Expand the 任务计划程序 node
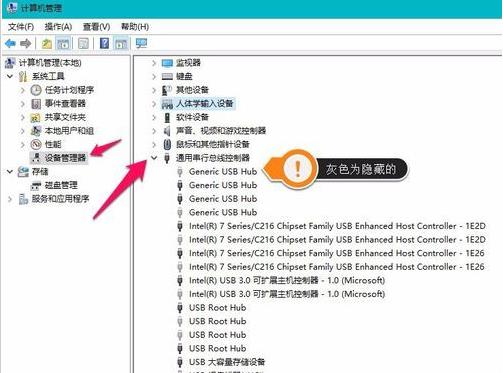Screen dimensions: 503x373 click(23, 90)
